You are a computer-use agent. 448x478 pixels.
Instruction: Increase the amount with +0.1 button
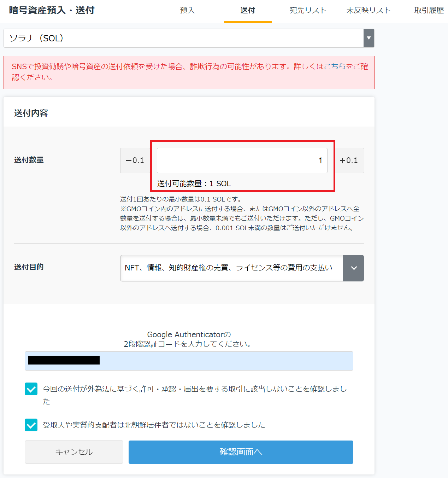(349, 161)
